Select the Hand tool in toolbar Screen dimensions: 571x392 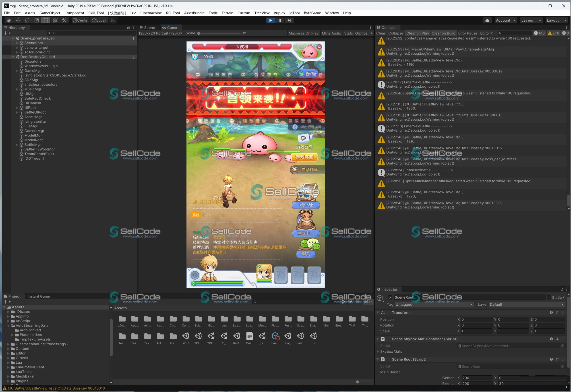pos(9,20)
